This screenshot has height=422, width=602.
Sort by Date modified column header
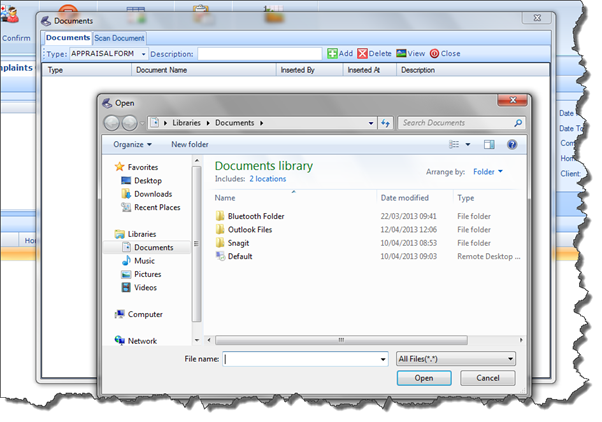[414, 198]
